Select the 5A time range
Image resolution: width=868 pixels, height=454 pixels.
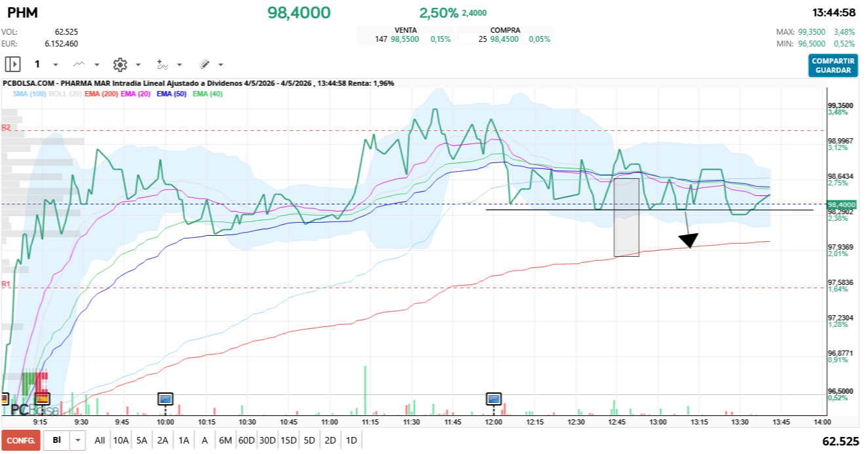[142, 440]
